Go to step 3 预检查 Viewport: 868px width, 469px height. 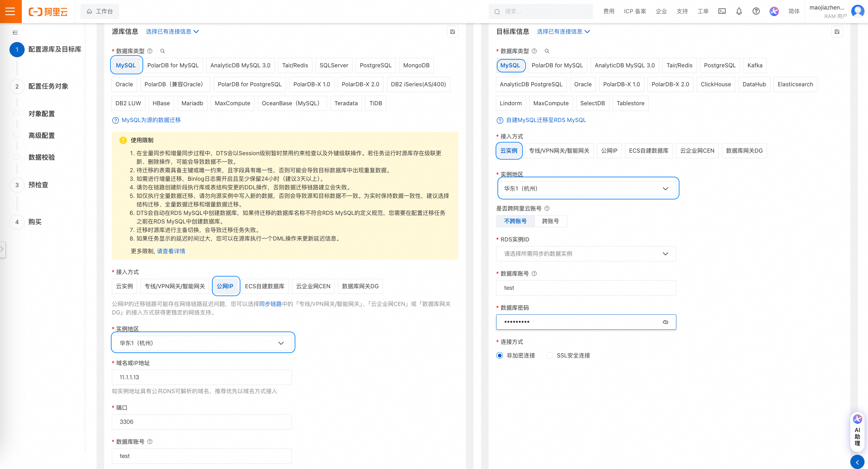click(38, 185)
